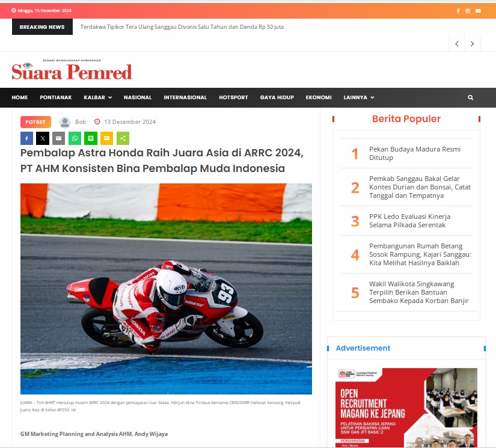The height and width of the screenshot is (448, 496).
Task: Click the Potret category tag
Action: pos(35,122)
